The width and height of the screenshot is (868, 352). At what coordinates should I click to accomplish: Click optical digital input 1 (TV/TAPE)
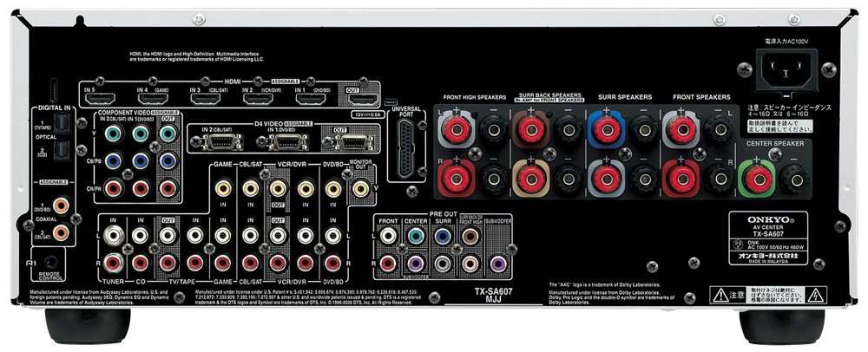click(x=62, y=123)
